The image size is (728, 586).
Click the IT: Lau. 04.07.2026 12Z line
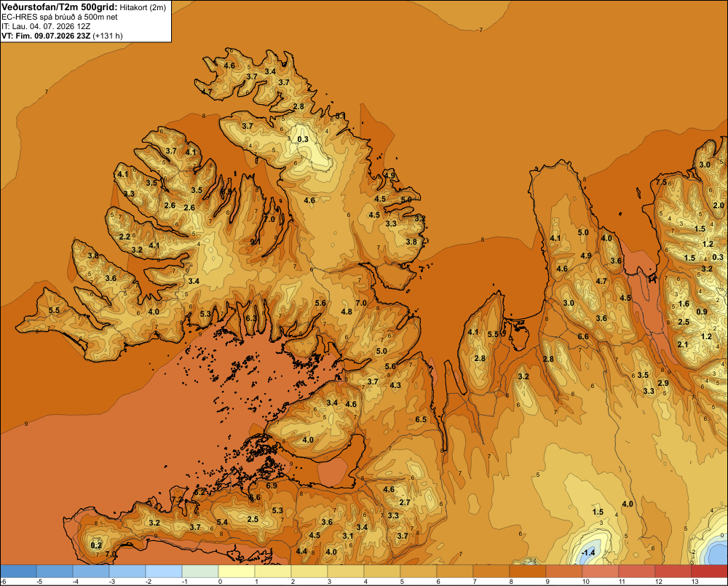tap(46, 26)
